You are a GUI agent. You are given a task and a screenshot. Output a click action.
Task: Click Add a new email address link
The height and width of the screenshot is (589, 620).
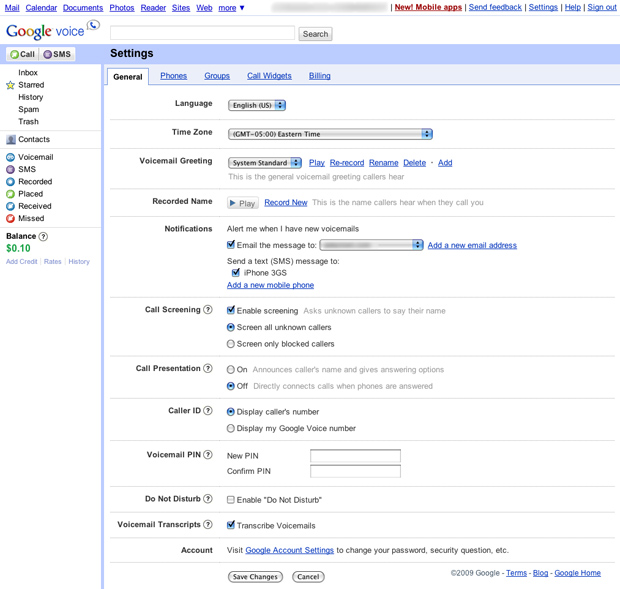[x=472, y=245]
